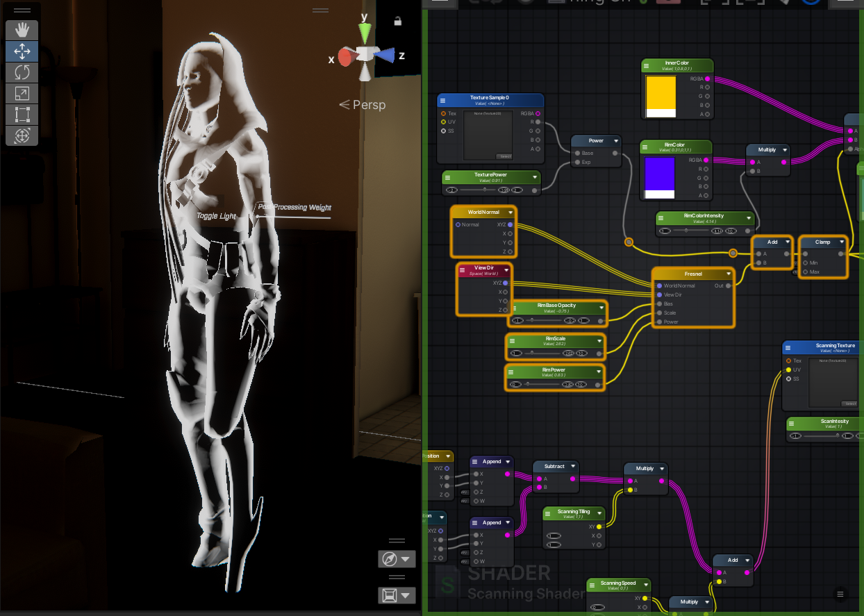Click Select button in Scanning Texture node

tap(849, 403)
